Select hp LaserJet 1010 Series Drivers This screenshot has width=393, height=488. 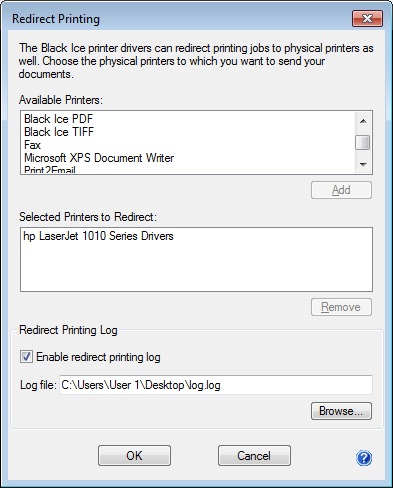click(98, 236)
